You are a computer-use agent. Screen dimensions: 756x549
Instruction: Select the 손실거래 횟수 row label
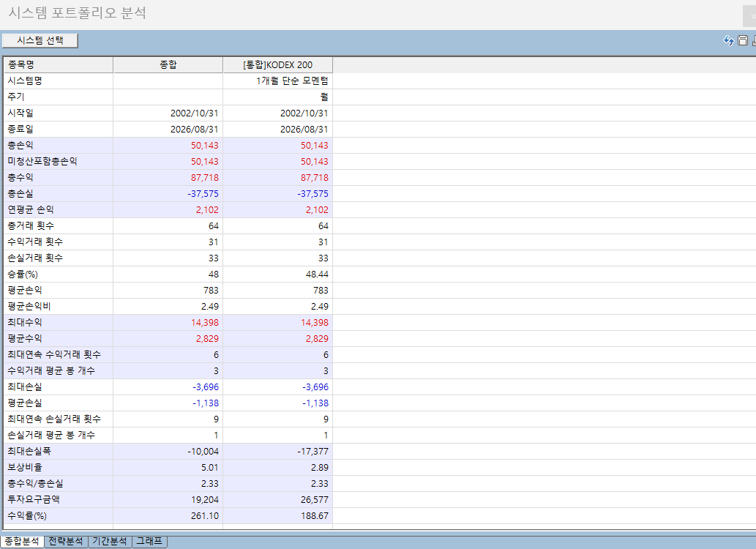pyautogui.click(x=35, y=258)
